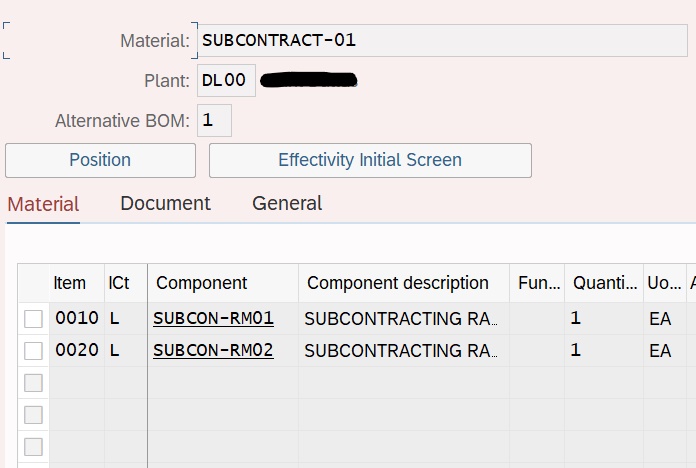This screenshot has width=696, height=468.
Task: Select row checkbox for item 0020
Action: 34,351
